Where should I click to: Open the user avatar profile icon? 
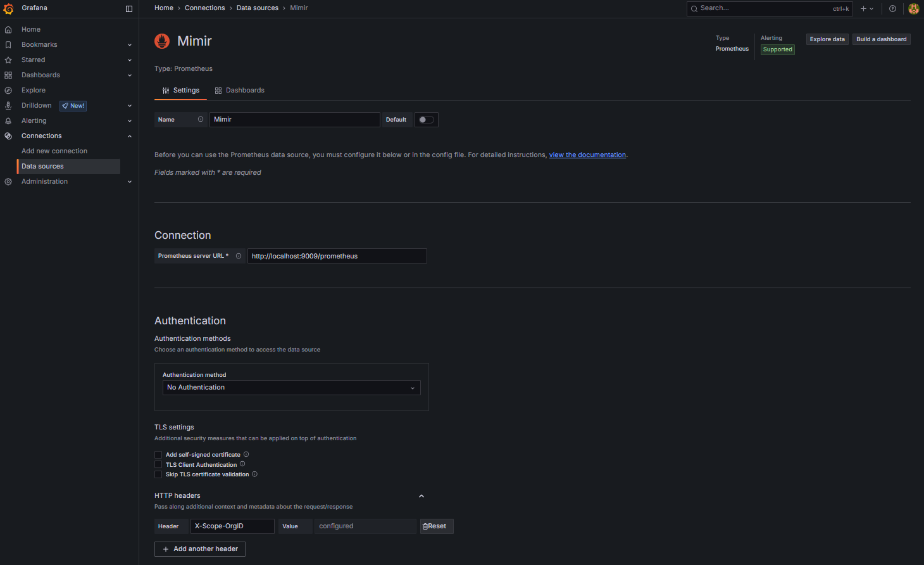point(913,8)
